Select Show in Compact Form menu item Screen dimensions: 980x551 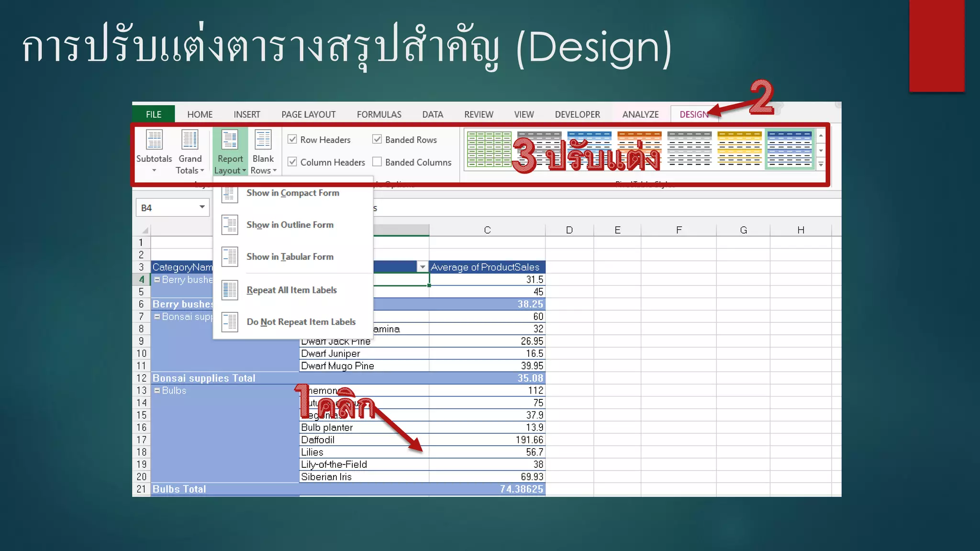click(293, 193)
